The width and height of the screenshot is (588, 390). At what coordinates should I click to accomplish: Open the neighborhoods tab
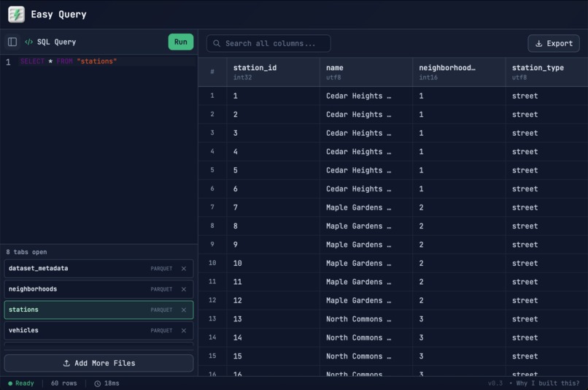pyautogui.click(x=98, y=289)
